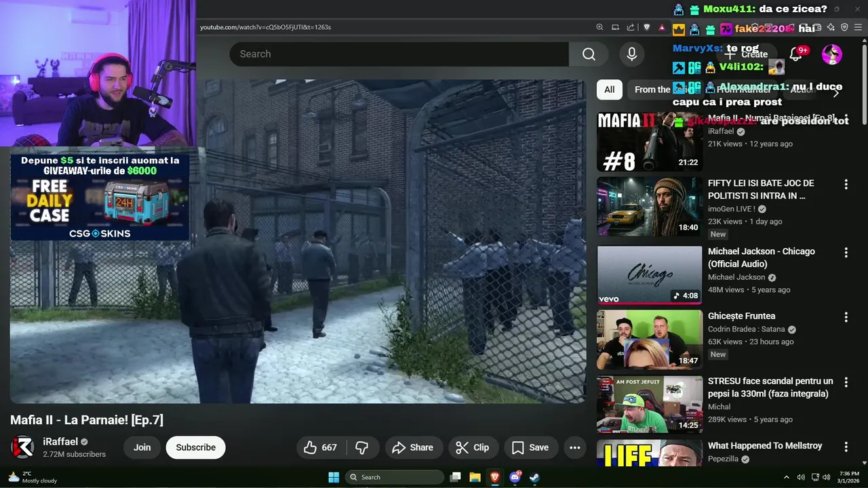This screenshot has height=488, width=868.
Task: Open Mafia II #8 video thumbnail
Action: pos(650,142)
